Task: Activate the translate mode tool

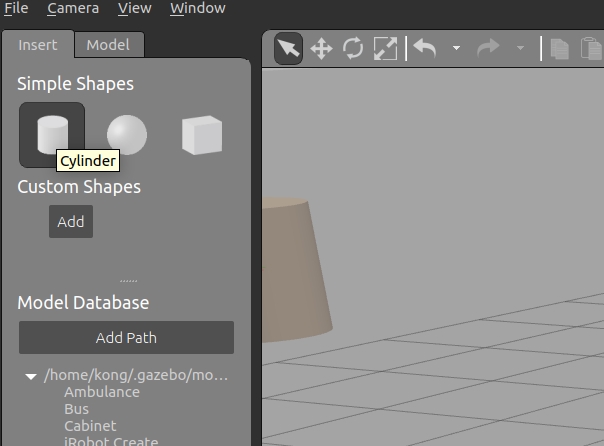Action: pyautogui.click(x=321, y=48)
